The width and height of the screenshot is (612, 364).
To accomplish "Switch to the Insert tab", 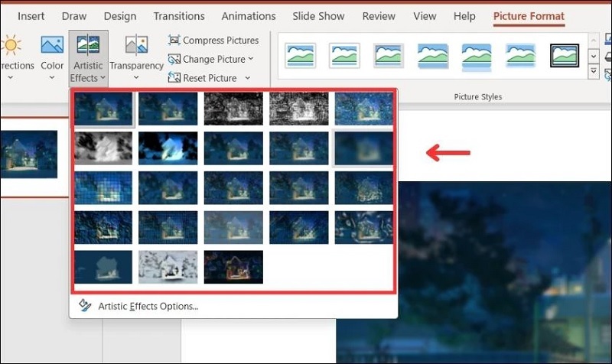I will tap(31, 16).
